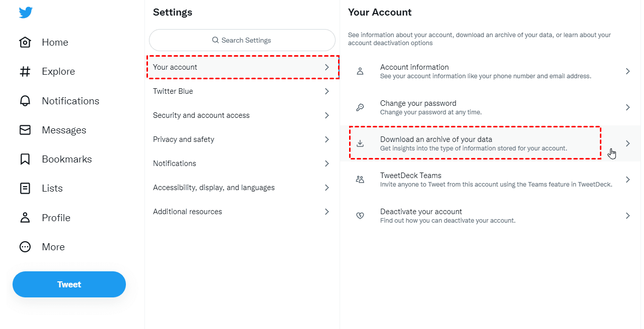The width and height of the screenshot is (644, 329).
Task: Click the Twitter bird logo
Action: (x=26, y=13)
